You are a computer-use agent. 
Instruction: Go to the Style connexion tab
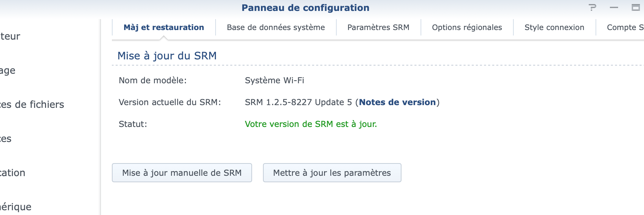tap(554, 27)
